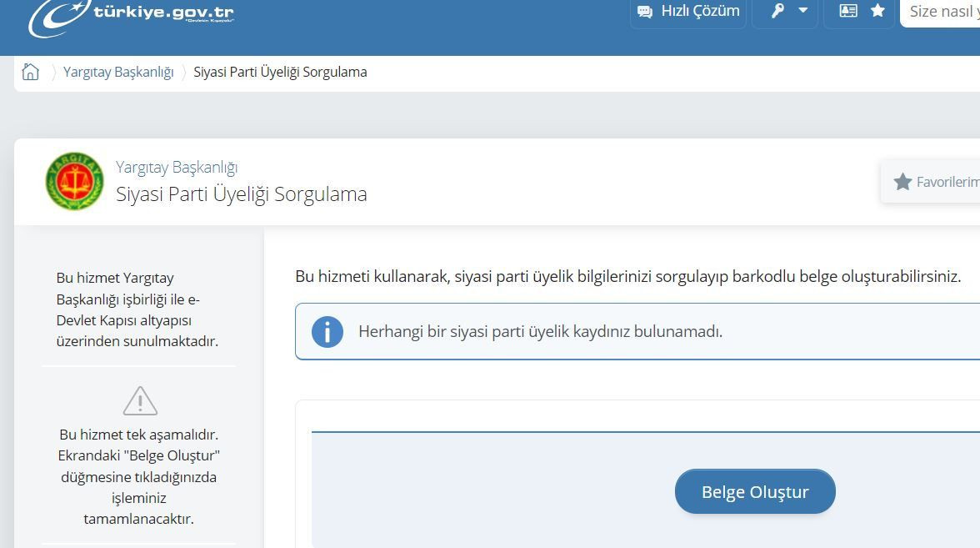Open Yargıtay Başkanlığı link above service title
This screenshot has height=548, width=980.
(177, 167)
